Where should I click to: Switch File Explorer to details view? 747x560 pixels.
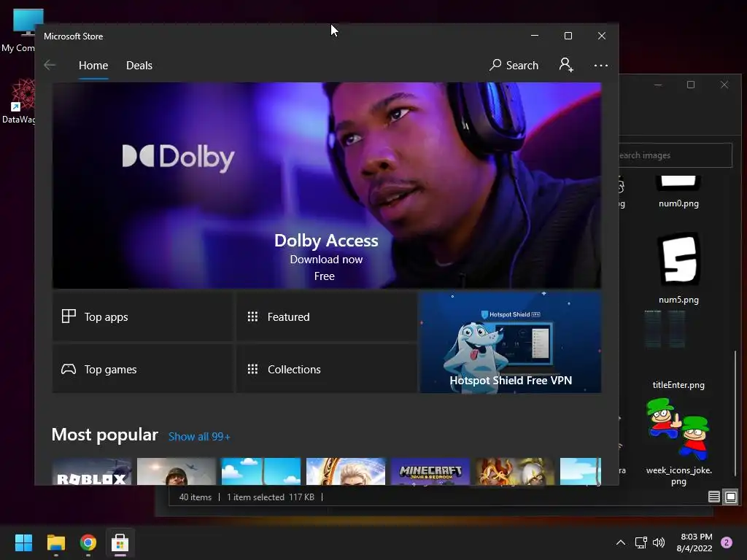713,497
